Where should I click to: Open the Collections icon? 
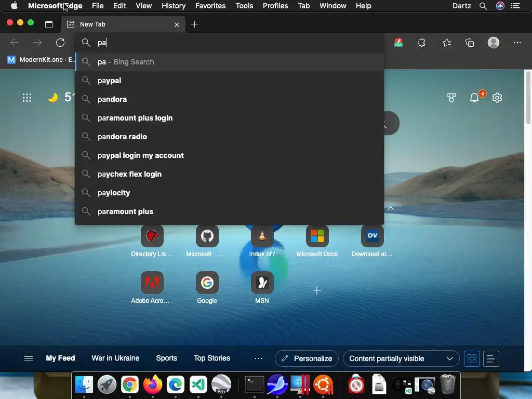(470, 43)
